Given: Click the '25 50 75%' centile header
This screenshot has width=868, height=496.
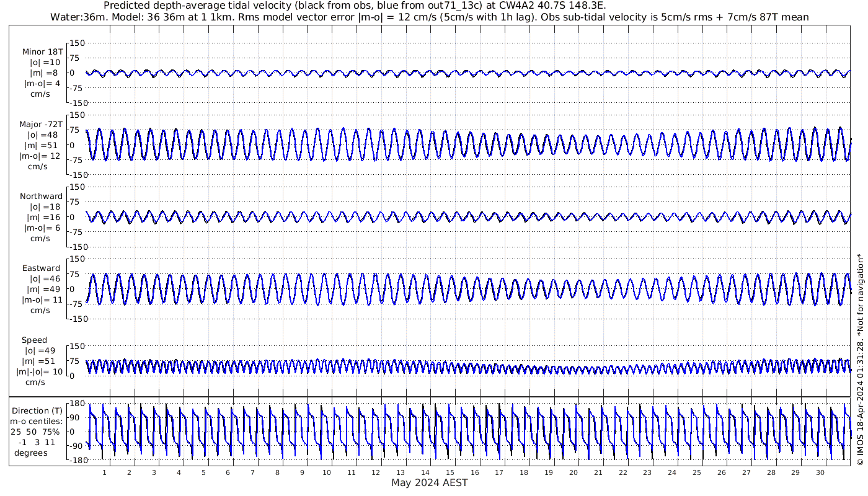Looking at the screenshot, I should (x=35, y=432).
